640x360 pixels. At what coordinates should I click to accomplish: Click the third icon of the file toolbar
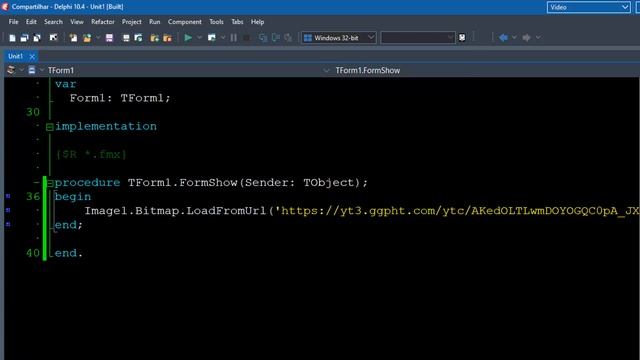click(x=37, y=38)
